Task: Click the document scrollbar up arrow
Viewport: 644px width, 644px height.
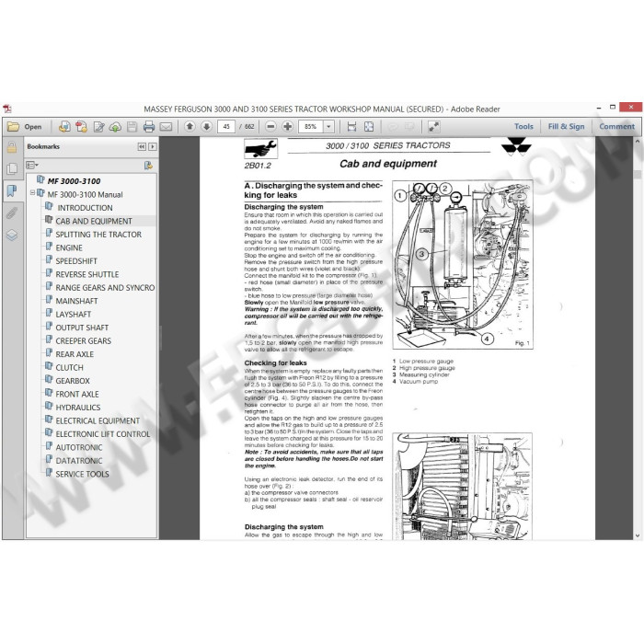Action: [638, 142]
